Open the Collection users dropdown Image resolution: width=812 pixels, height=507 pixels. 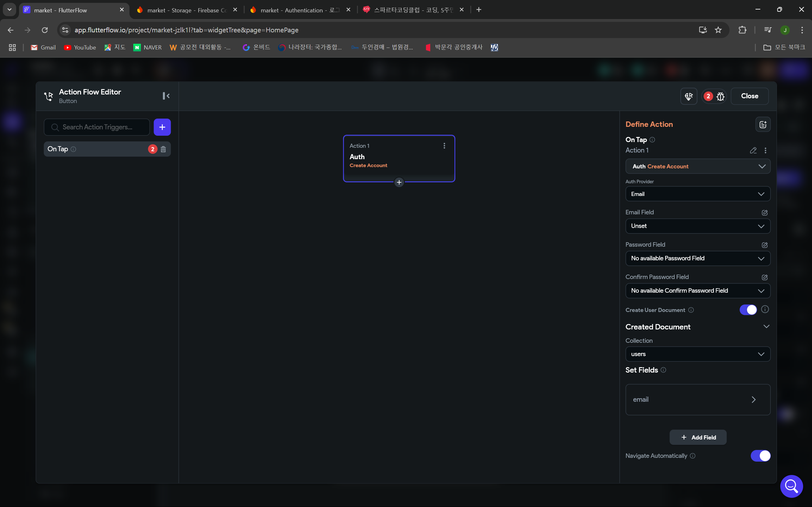tap(697, 354)
